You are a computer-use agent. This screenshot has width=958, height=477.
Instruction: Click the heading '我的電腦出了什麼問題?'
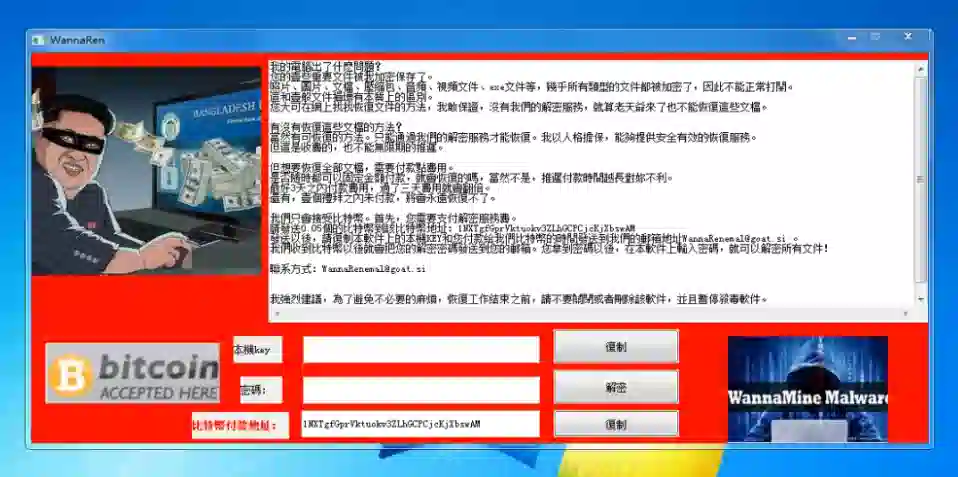tap(326, 67)
